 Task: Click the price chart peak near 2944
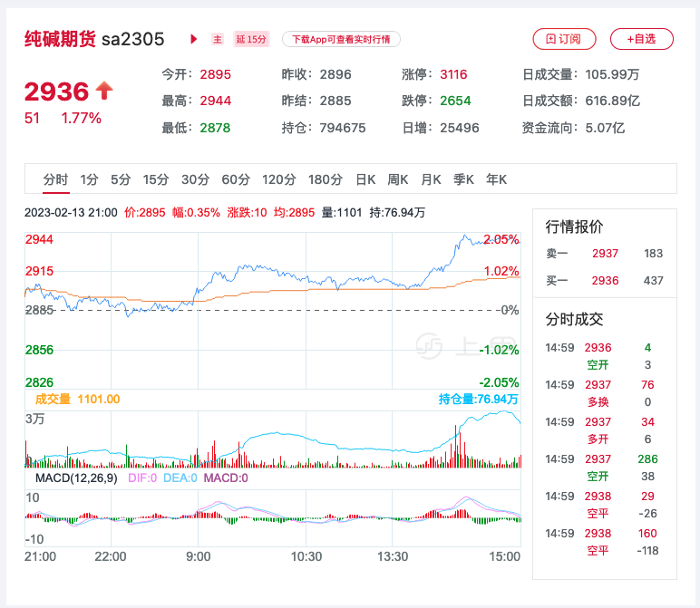pyautogui.click(x=465, y=236)
